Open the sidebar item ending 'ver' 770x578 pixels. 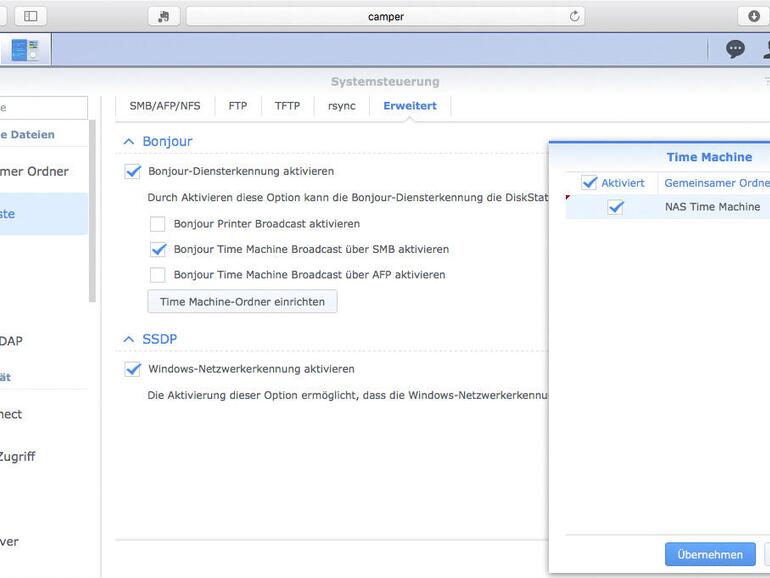tap(9, 542)
